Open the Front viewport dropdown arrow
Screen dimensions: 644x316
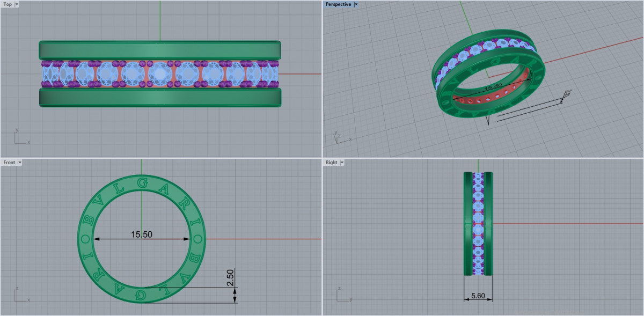[20, 162]
